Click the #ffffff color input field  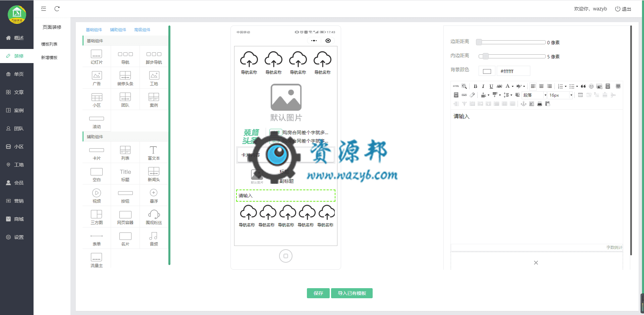[x=513, y=71]
